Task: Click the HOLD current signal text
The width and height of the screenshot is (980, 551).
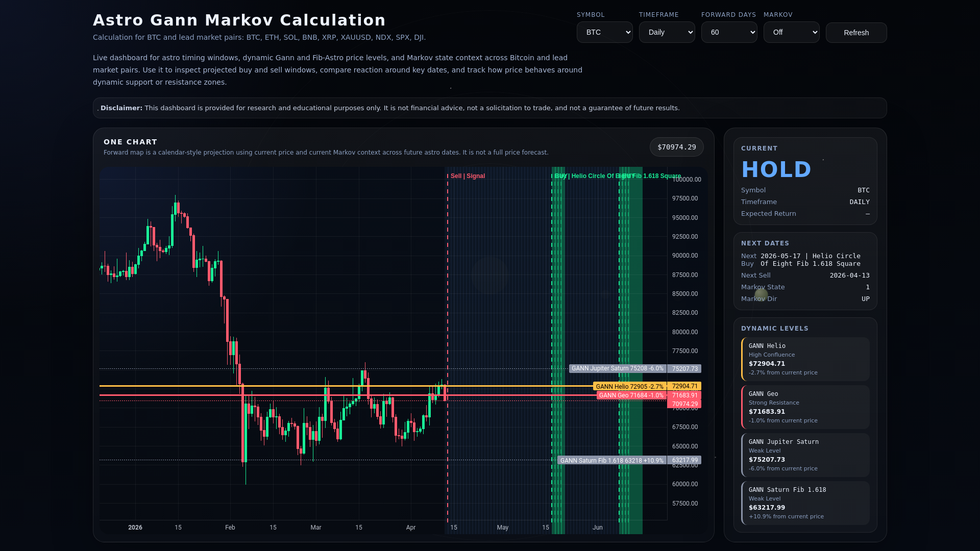Action: click(x=776, y=169)
